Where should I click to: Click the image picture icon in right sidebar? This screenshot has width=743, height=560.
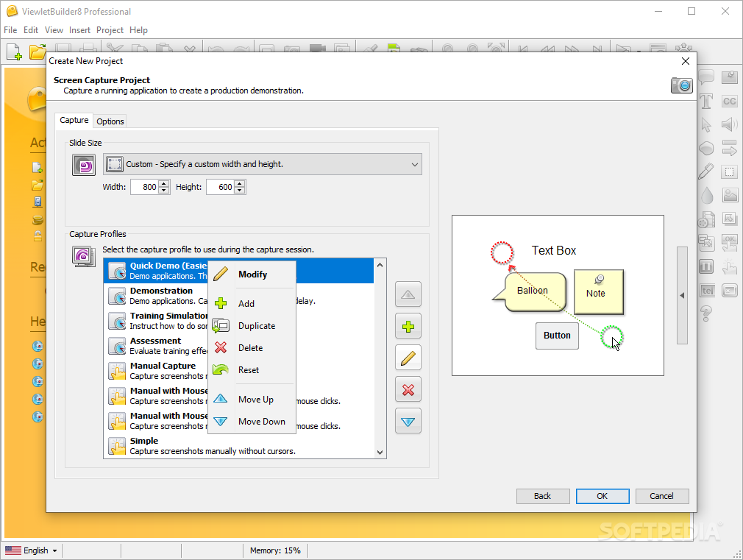click(x=730, y=195)
